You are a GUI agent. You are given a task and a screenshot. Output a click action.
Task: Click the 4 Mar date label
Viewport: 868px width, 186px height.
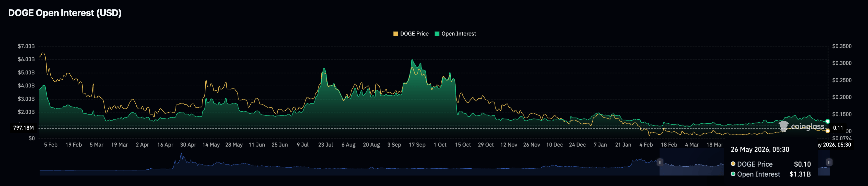pyautogui.click(x=693, y=145)
